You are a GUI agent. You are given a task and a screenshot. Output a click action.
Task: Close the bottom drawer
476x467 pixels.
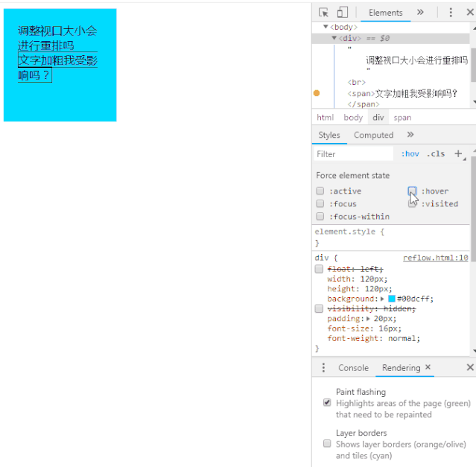470,367
